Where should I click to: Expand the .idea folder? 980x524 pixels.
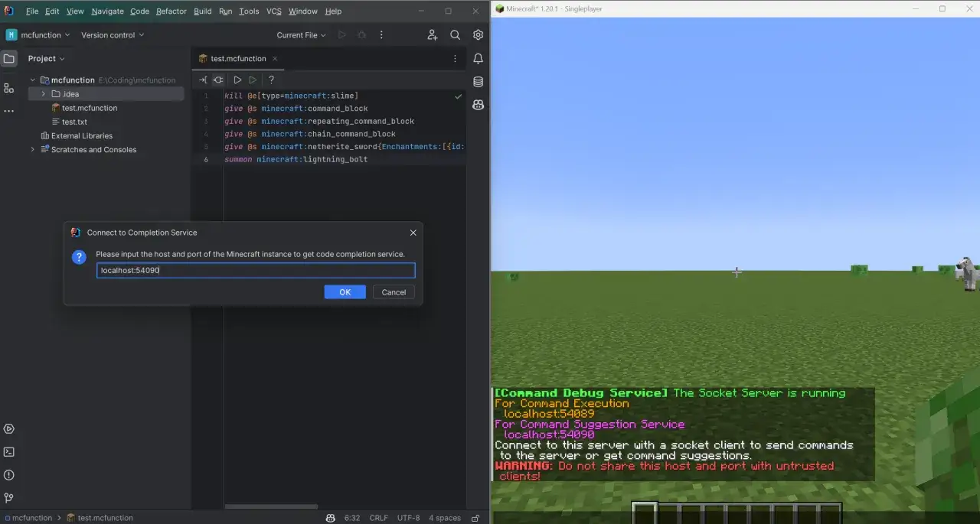tap(44, 94)
